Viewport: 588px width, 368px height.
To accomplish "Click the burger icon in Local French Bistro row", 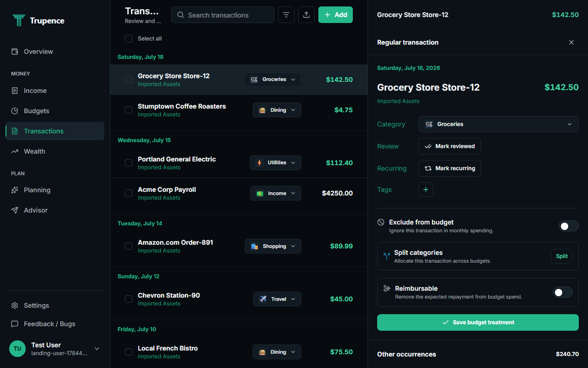I will click(262, 352).
